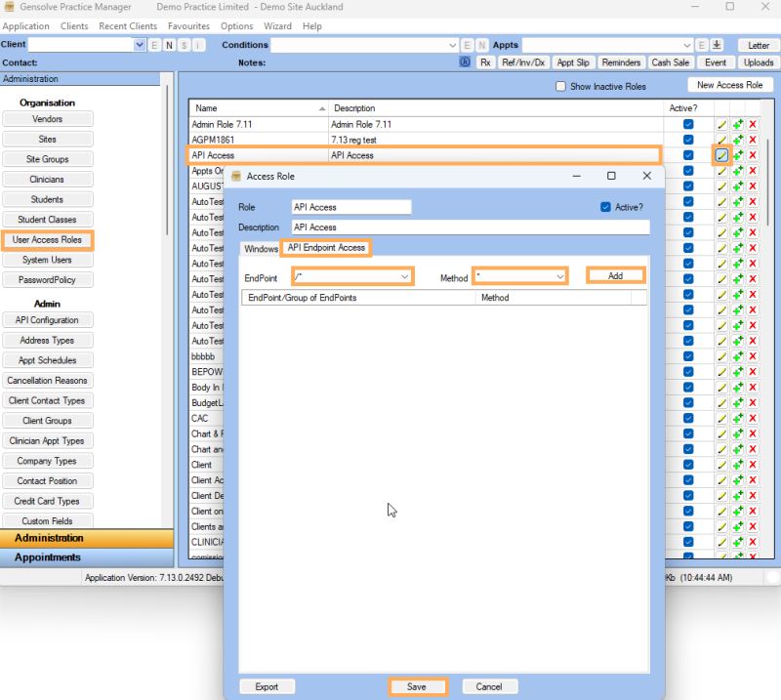Open the Wizard menu
Screen dimensions: 781x700
pos(281,26)
